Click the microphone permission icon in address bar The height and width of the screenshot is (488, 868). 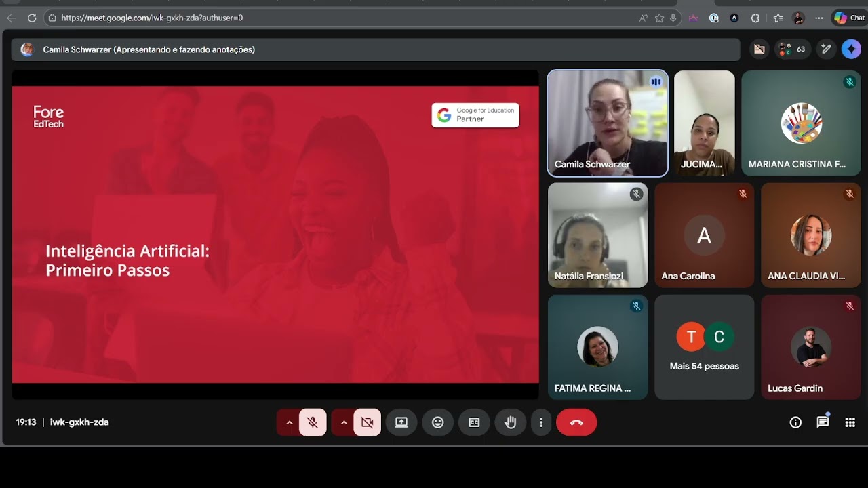click(x=673, y=18)
